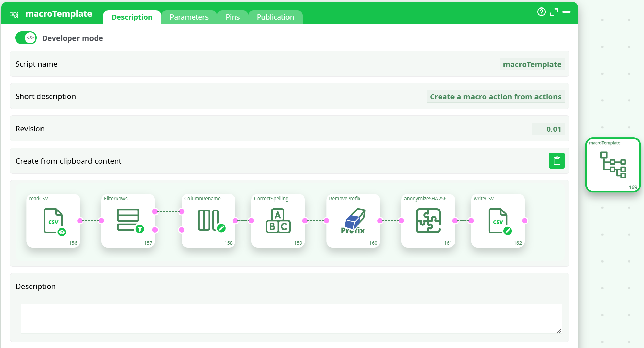
Task: Open the Pins tab
Action: point(233,17)
